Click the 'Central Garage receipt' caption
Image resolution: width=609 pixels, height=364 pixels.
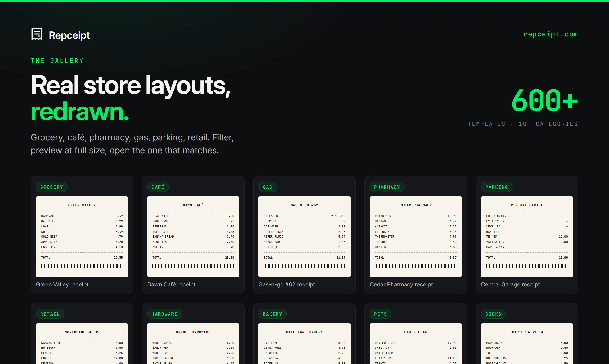tap(510, 284)
